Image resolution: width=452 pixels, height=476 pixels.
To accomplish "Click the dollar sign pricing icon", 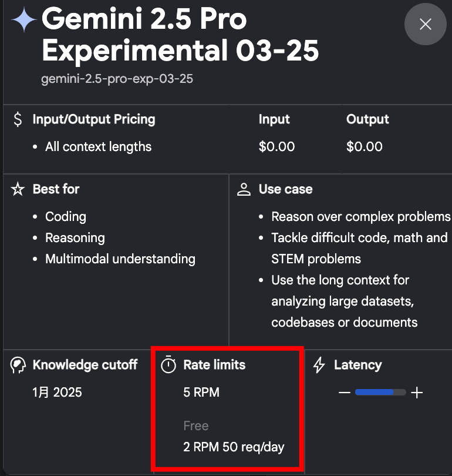I will [18, 119].
